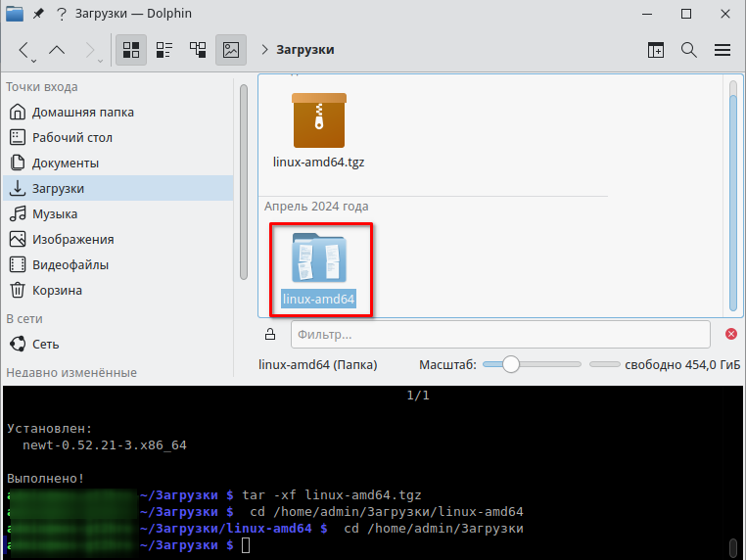Click the Фильтр text field
Viewport: 746px width, 560px height.
click(x=499, y=335)
